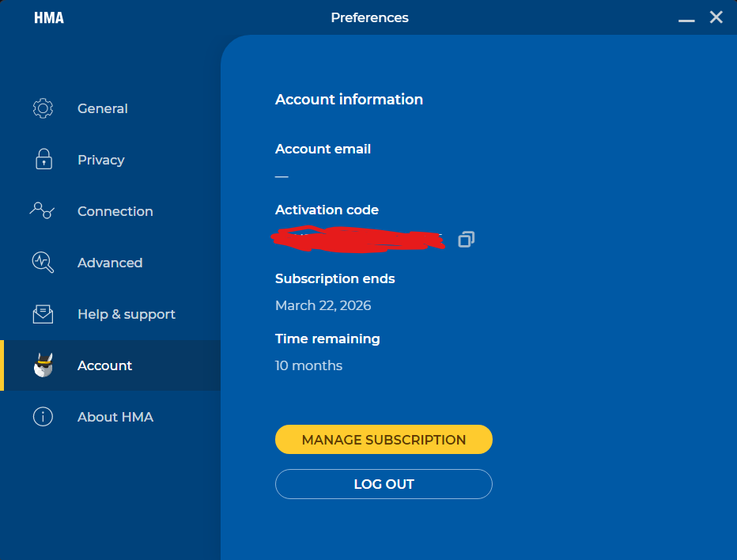This screenshot has height=560, width=737.
Task: Select the Account menu item
Action: tap(110, 365)
